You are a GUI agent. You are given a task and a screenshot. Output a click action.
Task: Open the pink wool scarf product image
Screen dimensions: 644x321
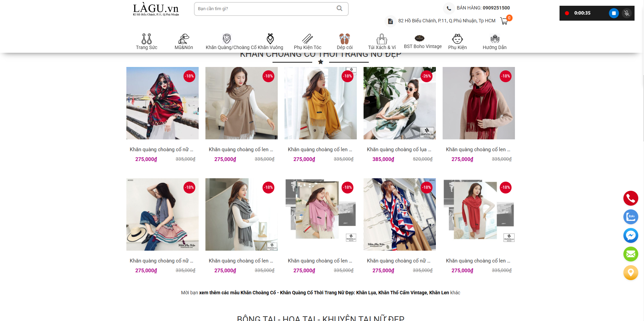[321, 214]
